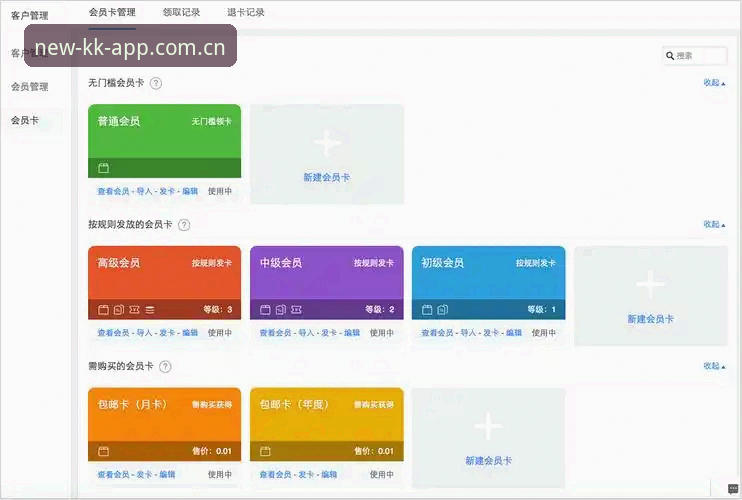Switch to the 退卡记录 tab
This screenshot has width=742, height=500.
(246, 13)
